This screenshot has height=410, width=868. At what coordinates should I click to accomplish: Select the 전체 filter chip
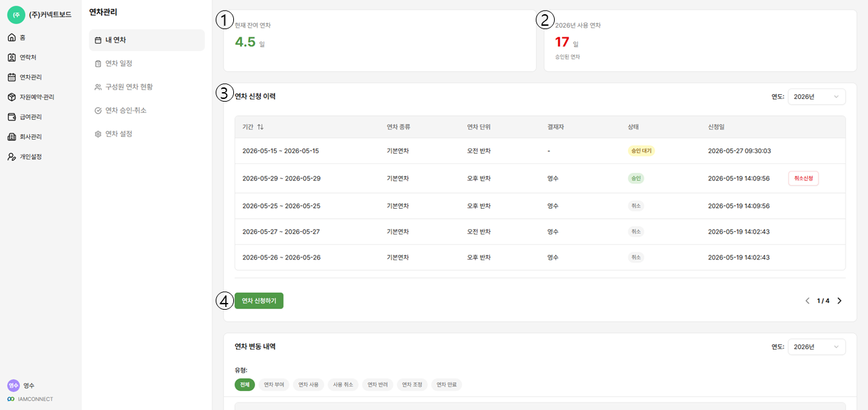244,384
